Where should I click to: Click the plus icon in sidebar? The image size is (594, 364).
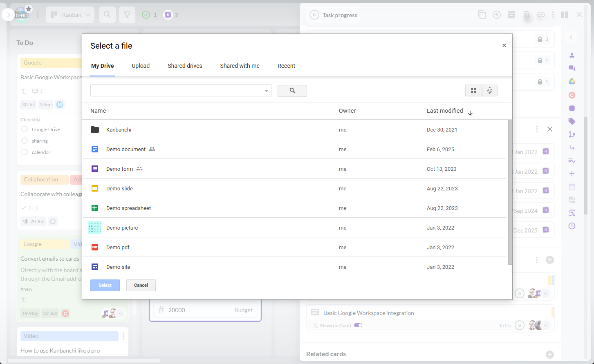coord(572,174)
